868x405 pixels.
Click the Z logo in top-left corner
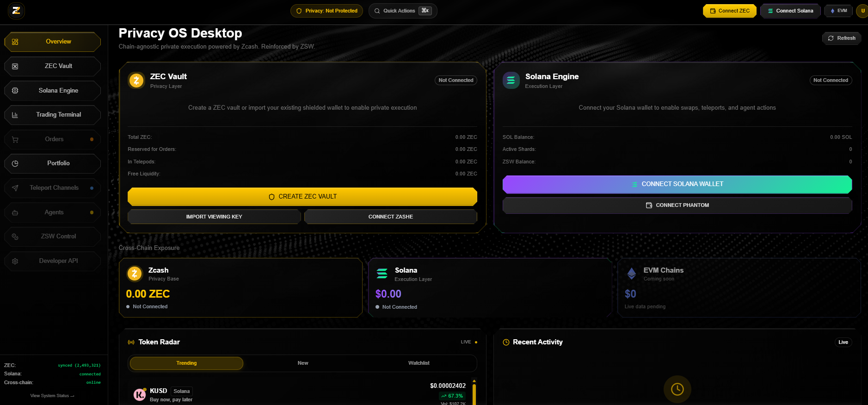16,11
